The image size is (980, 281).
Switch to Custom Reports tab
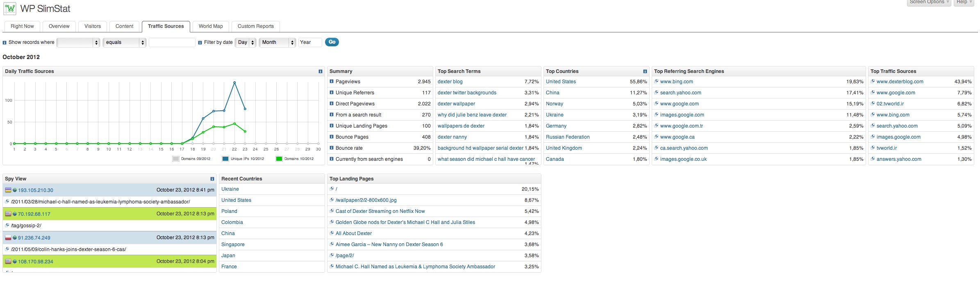point(256,26)
